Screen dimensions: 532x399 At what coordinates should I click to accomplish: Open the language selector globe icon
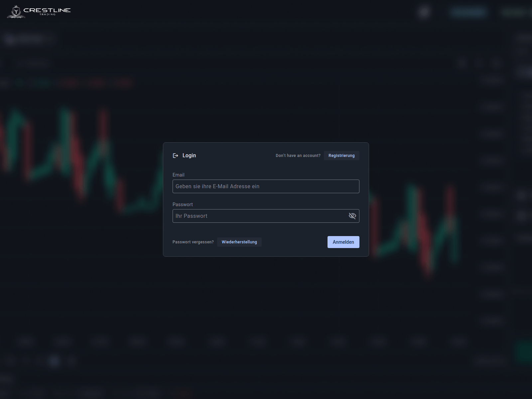point(424,12)
